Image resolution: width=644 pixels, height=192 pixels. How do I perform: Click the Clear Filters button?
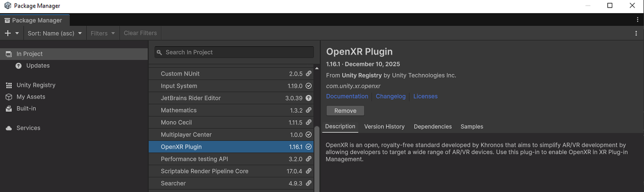tap(140, 33)
